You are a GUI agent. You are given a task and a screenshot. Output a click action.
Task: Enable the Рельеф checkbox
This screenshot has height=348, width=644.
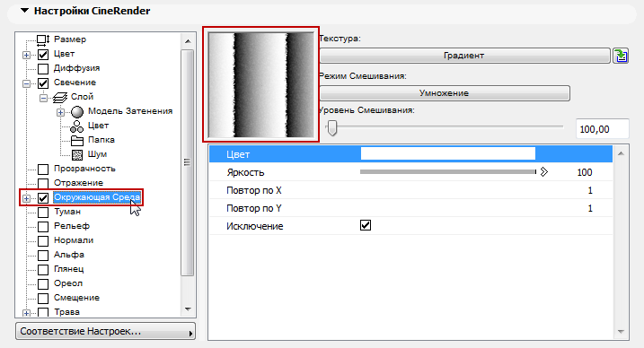(43, 227)
